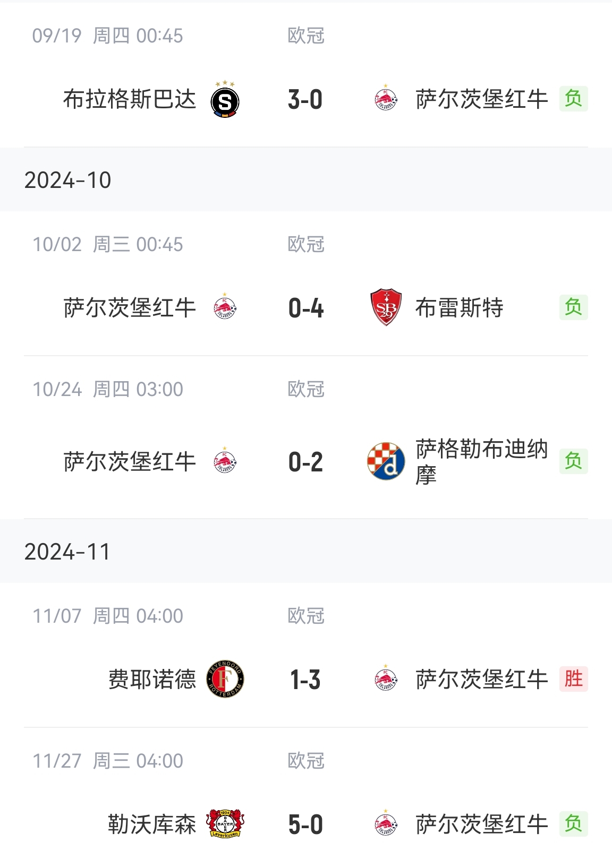
Task: Click the 布拉格斯巴达 team name
Action: point(130,99)
